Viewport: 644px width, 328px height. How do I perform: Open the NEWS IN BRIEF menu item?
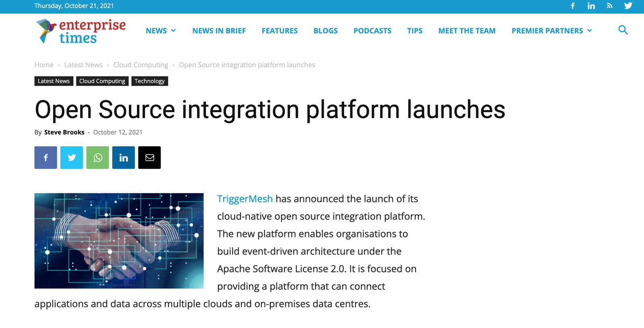[x=219, y=31]
